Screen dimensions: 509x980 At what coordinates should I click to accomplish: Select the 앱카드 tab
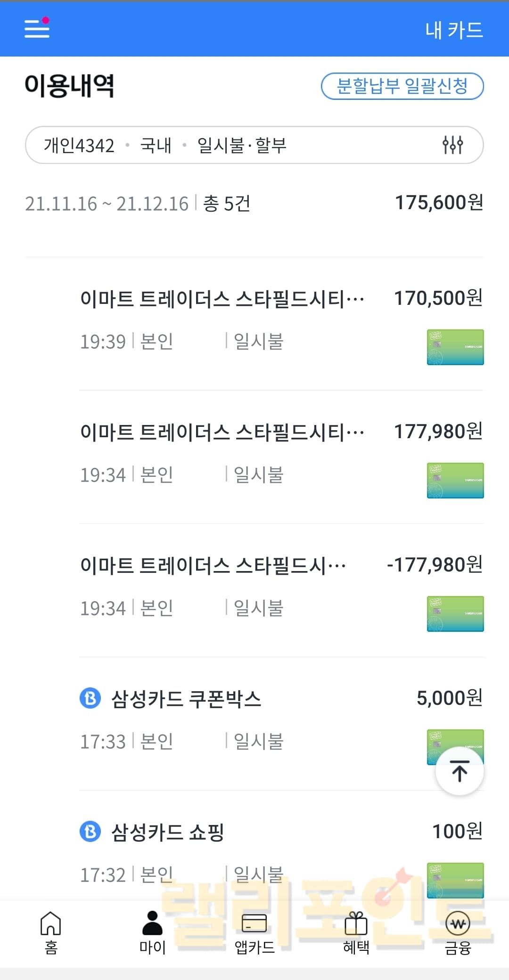pyautogui.click(x=254, y=933)
